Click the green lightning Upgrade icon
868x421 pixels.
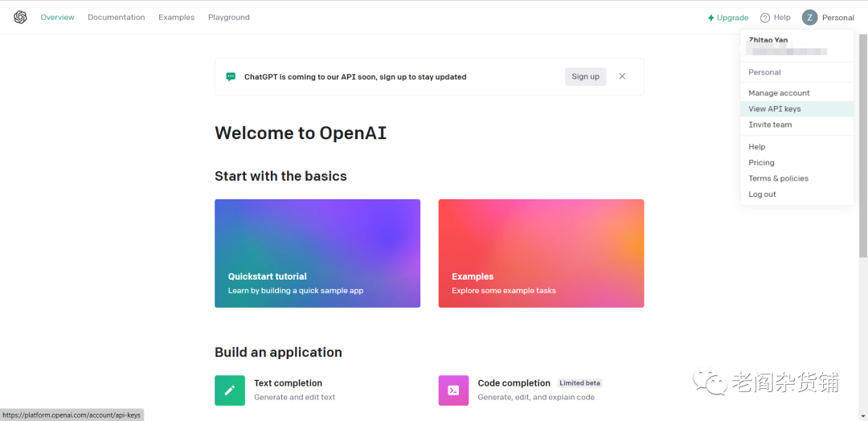711,18
